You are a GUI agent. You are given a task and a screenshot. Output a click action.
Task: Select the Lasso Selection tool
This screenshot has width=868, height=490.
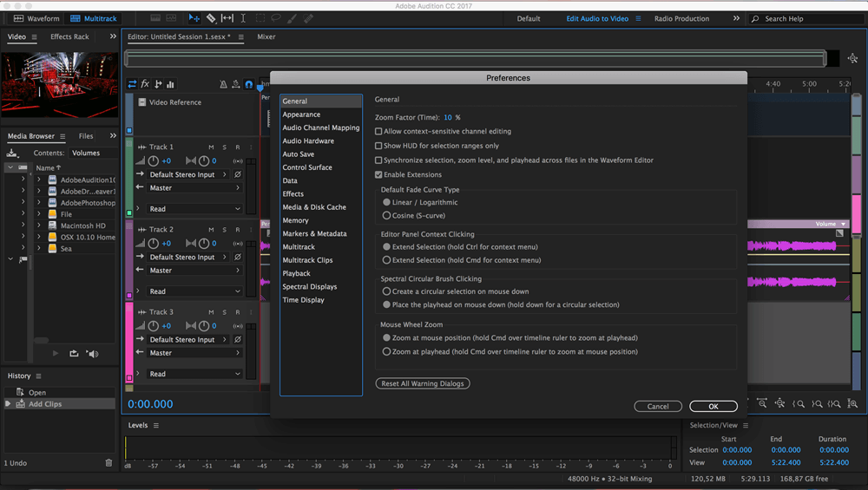pyautogui.click(x=276, y=18)
